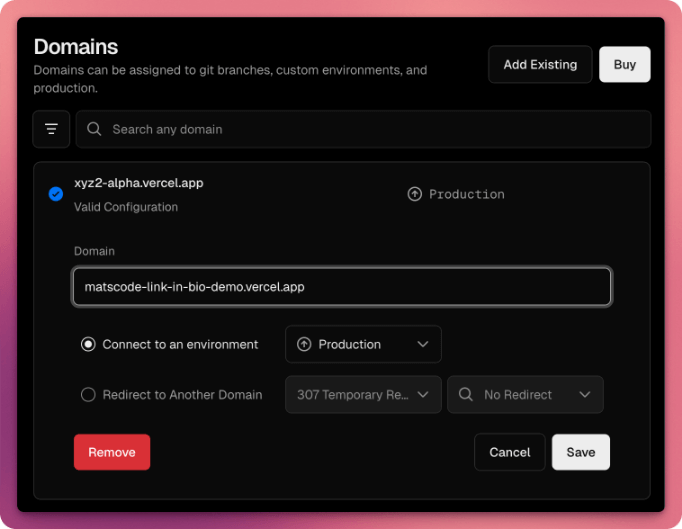Screen dimensions: 682x529
Task: Click the Add Existing button
Action: point(540,64)
